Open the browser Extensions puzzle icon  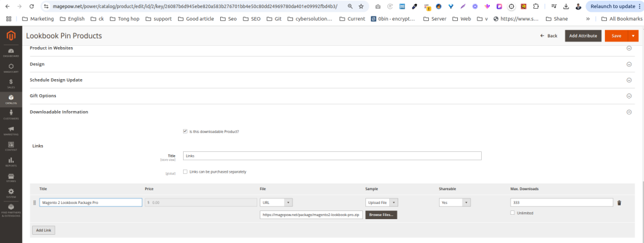tap(536, 6)
